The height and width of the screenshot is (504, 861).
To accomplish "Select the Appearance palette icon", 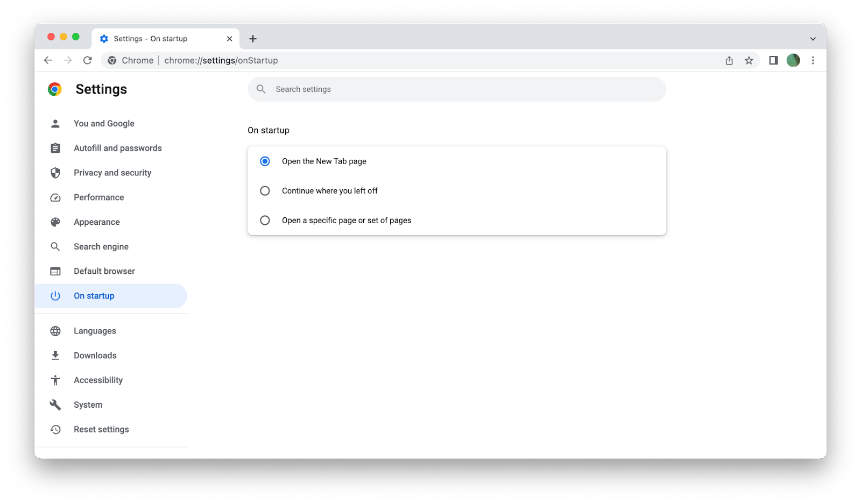I will click(55, 222).
